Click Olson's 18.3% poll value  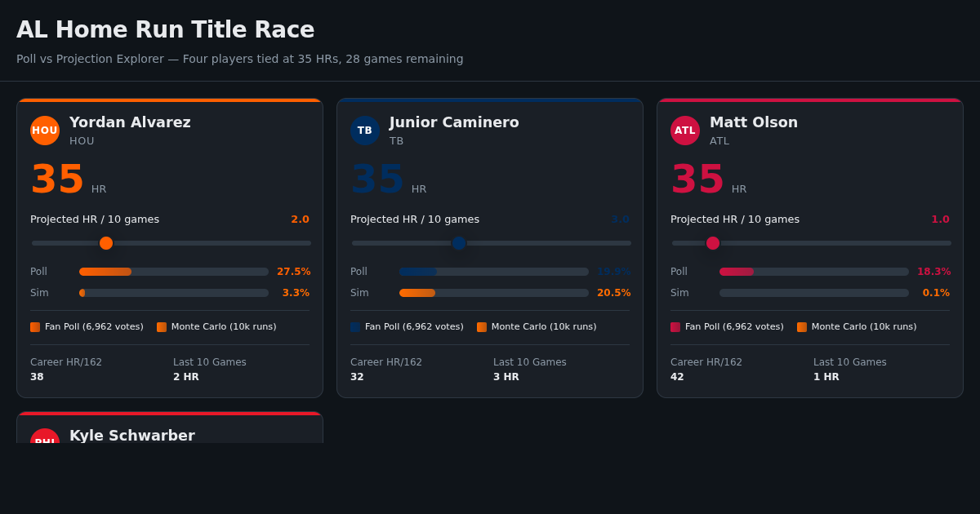point(934,272)
